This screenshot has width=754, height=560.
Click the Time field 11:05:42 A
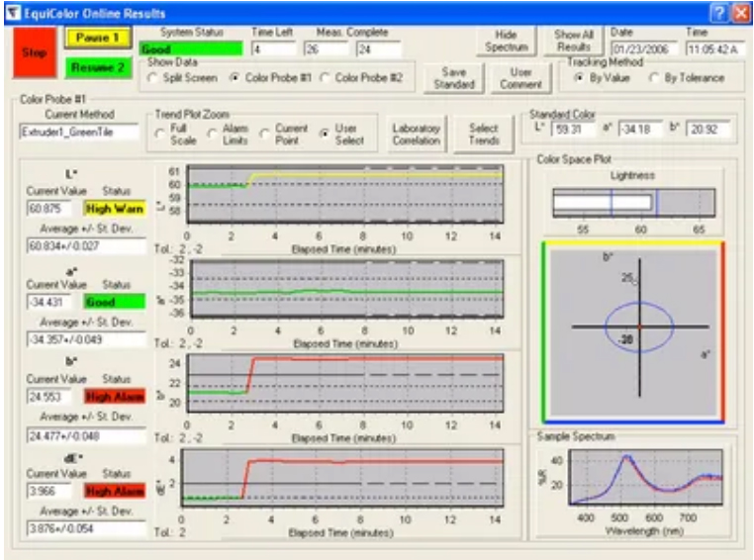[x=715, y=49]
